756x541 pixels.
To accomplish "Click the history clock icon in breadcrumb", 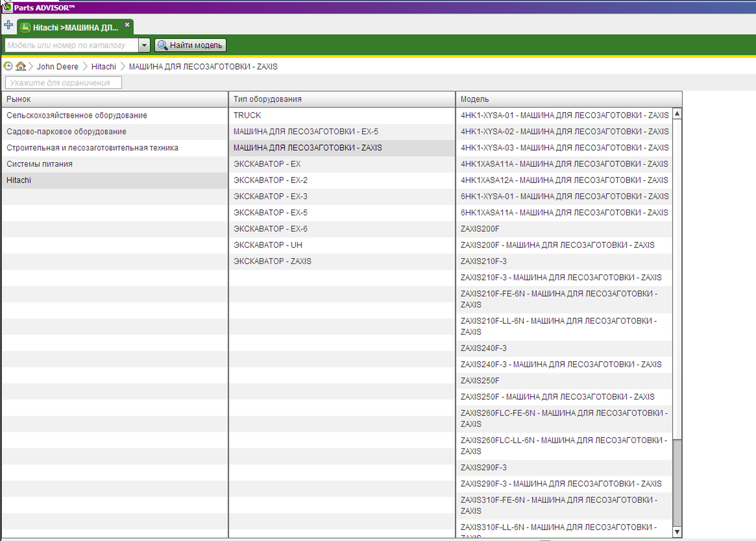I will click(x=8, y=66).
